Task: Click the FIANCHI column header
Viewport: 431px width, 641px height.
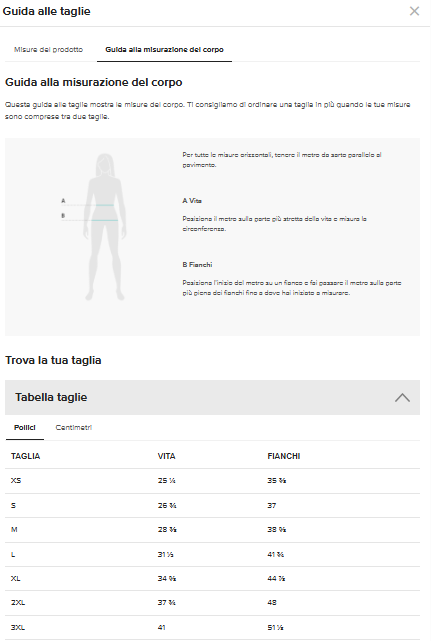Action: point(284,456)
